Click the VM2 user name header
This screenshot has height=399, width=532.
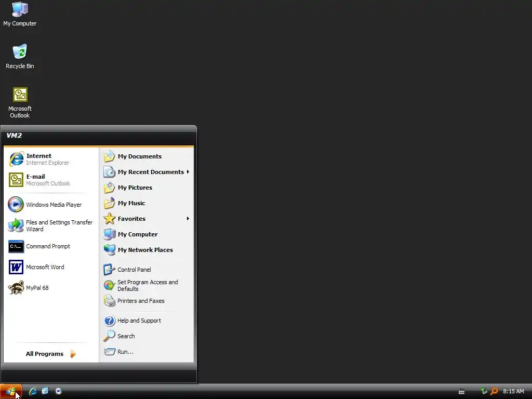[x=14, y=136]
